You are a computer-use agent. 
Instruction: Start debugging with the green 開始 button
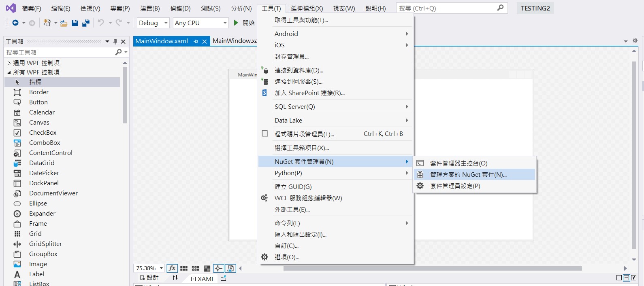[244, 23]
